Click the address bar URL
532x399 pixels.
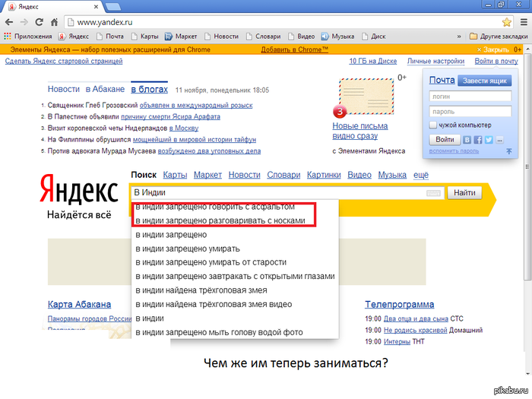(105, 22)
